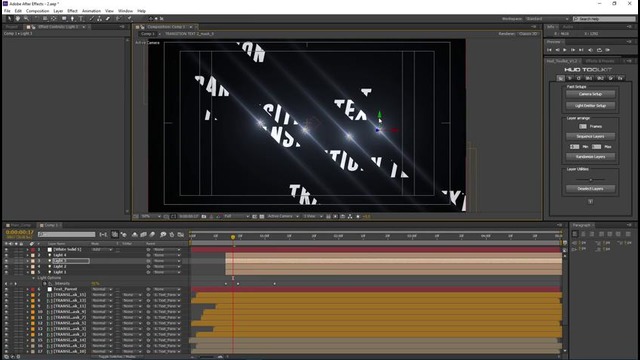Switch to Effects & Presets tab
Viewport: 640px width, 360px height.
point(600,61)
